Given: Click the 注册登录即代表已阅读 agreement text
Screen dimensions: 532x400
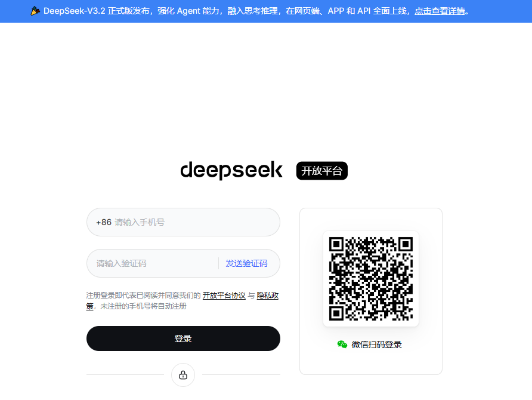Looking at the screenshot, I should pyautogui.click(x=143, y=296).
